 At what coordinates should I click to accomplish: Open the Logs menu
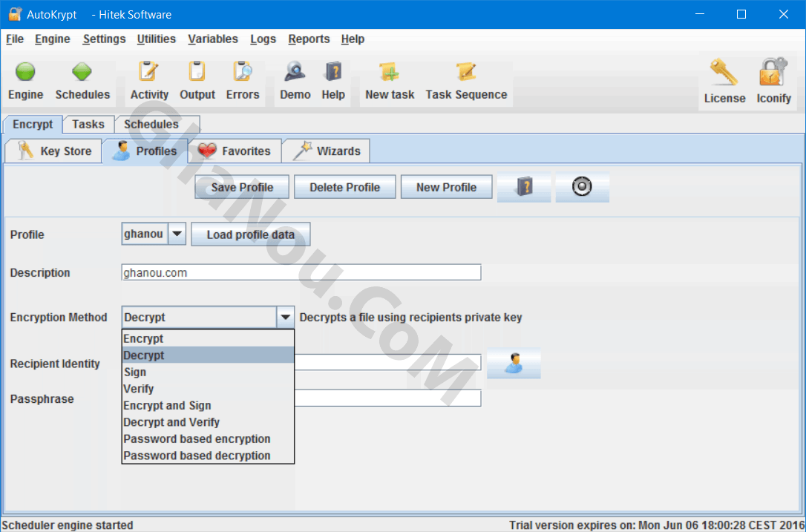263,39
